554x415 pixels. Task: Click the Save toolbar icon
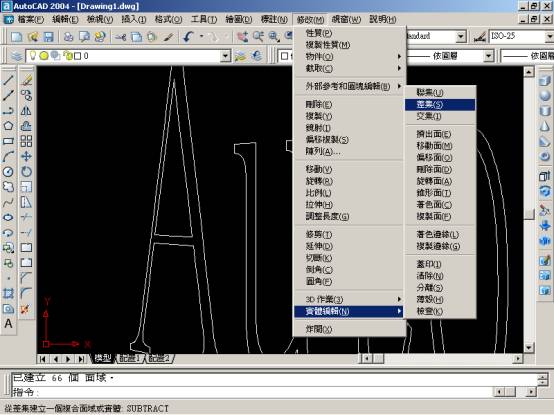click(48, 37)
